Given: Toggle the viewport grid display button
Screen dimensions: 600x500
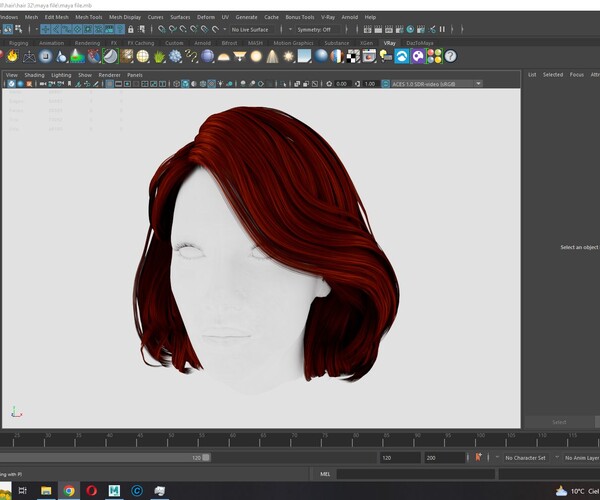Looking at the screenshot, I should point(109,84).
